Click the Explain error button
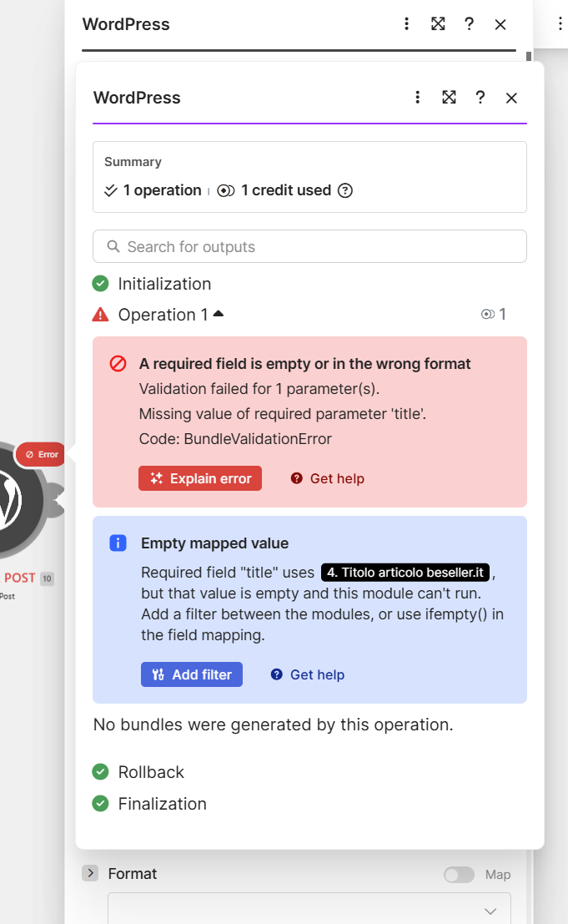568x924 pixels. pos(200,478)
